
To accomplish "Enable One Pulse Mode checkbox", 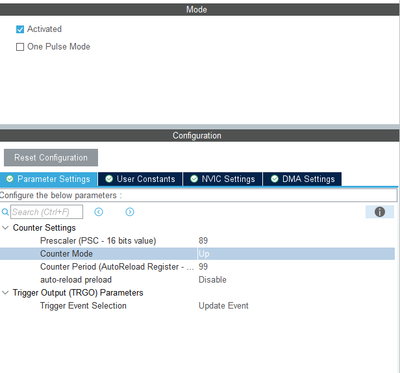I will coord(20,47).
